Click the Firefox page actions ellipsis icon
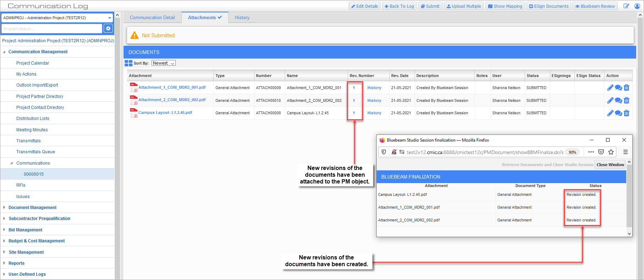The width and height of the screenshot is (644, 280). pyautogui.click(x=591, y=152)
